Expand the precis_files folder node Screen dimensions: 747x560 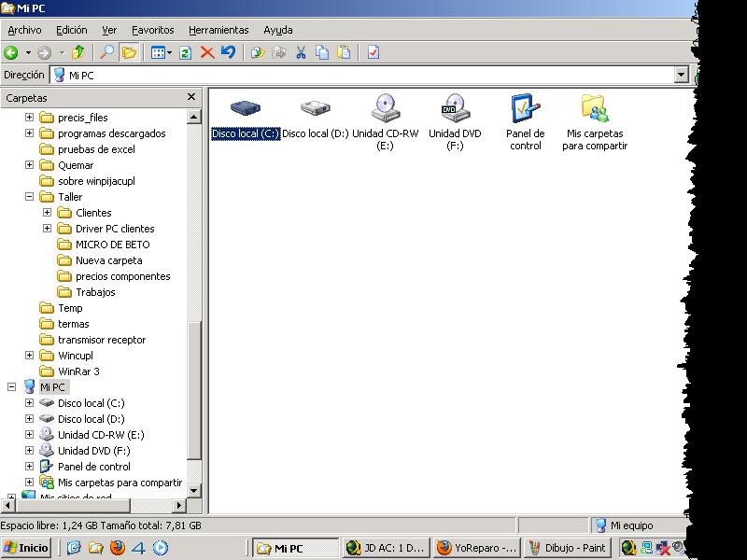click(30, 118)
